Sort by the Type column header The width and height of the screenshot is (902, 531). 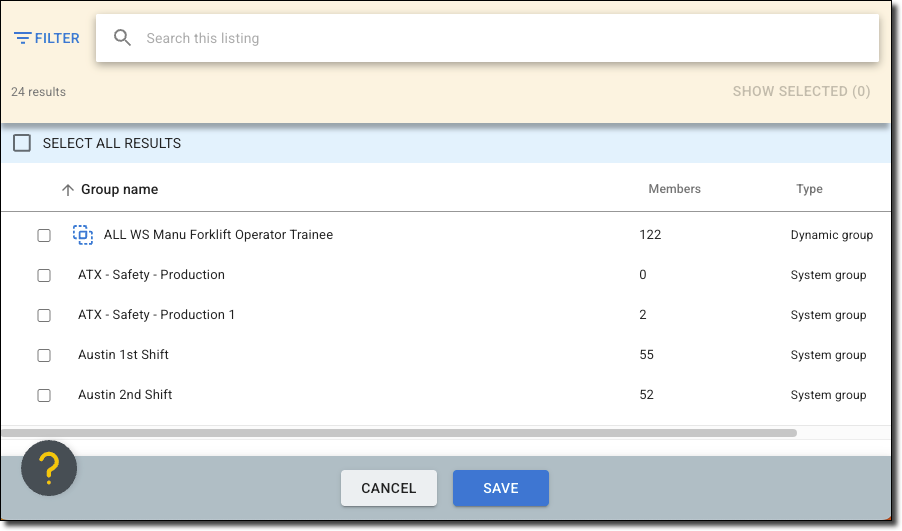tap(809, 189)
